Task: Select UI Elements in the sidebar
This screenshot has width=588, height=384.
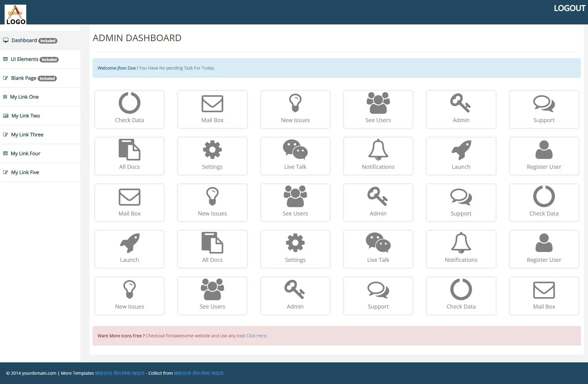Action: 24,59
